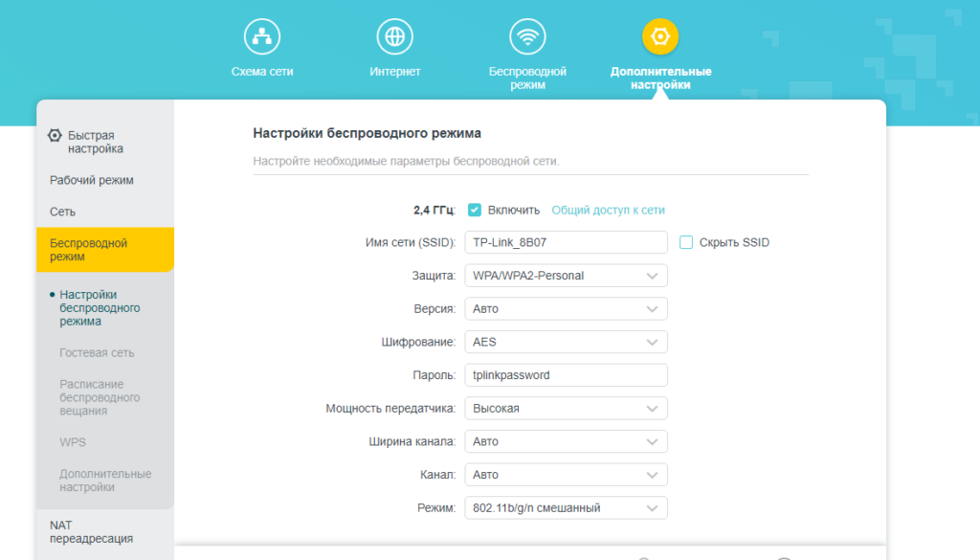Viewport: 980px width, 560px height.
Task: Expand the Ширина канала dropdown
Action: [x=566, y=442]
